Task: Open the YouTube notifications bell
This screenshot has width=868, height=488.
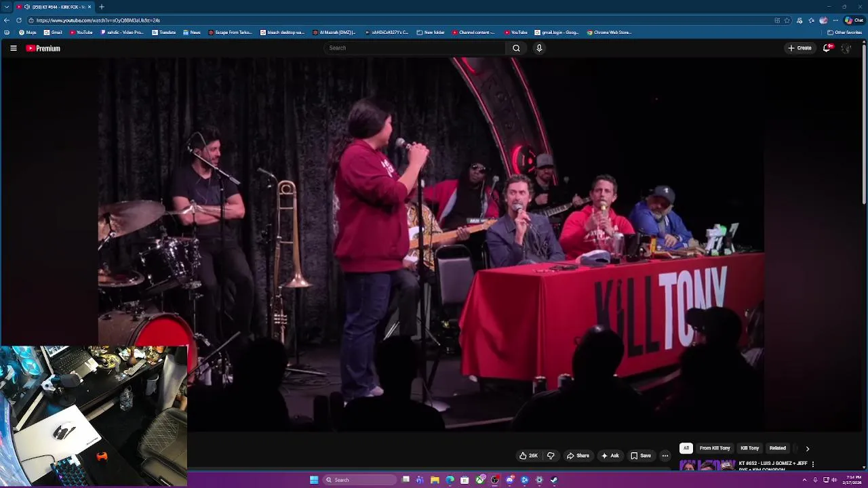Action: tap(827, 48)
